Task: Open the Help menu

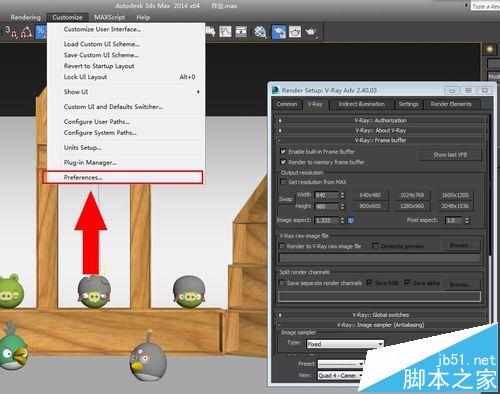Action: [143, 17]
